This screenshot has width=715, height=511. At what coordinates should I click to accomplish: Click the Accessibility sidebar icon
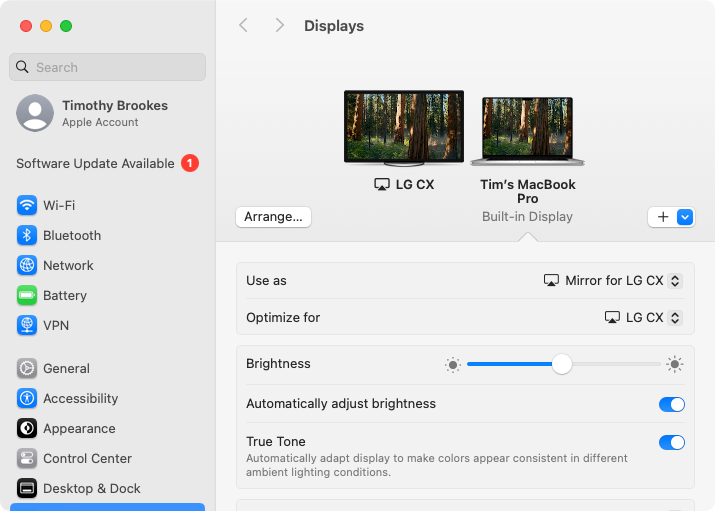[x=27, y=398]
